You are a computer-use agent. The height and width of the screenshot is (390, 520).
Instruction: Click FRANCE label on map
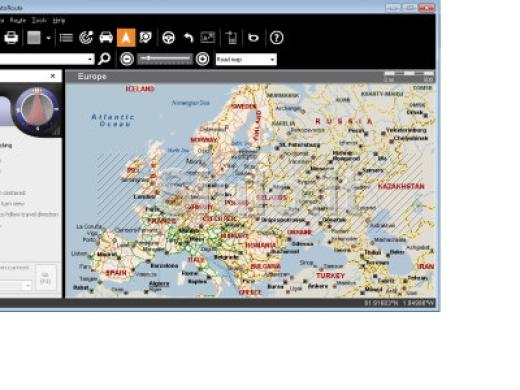(162, 221)
